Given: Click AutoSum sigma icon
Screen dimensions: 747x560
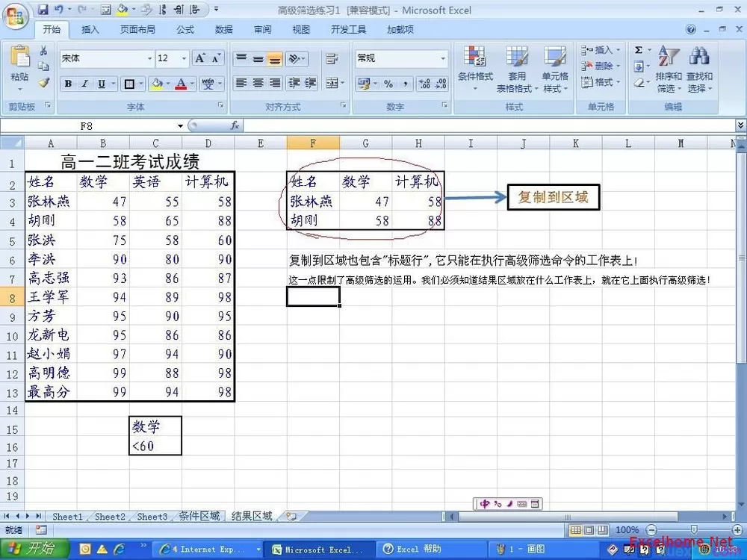Looking at the screenshot, I should tap(639, 50).
